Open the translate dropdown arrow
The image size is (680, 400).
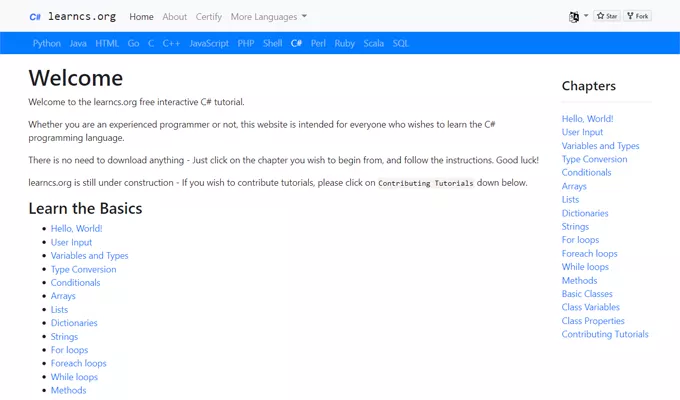586,16
